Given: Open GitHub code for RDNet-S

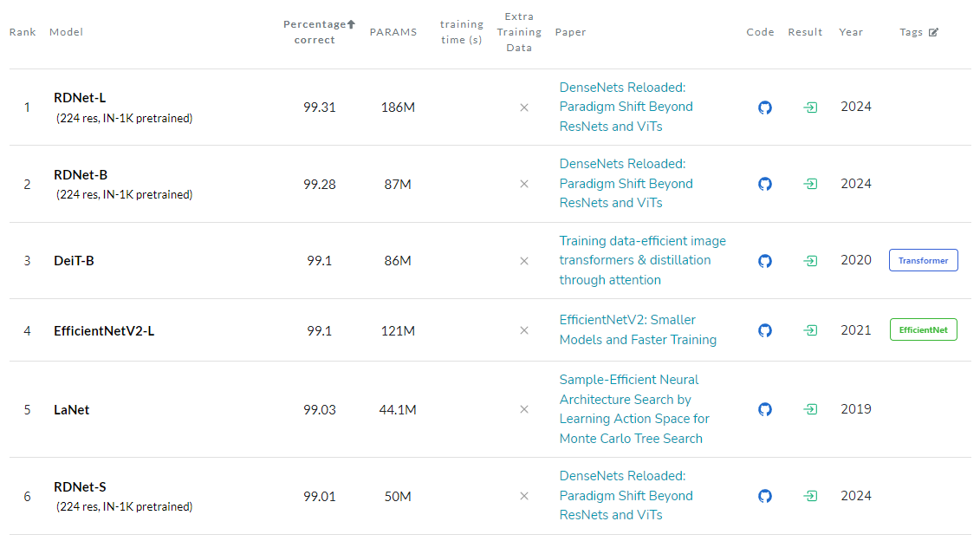Looking at the screenshot, I should 764,496.
